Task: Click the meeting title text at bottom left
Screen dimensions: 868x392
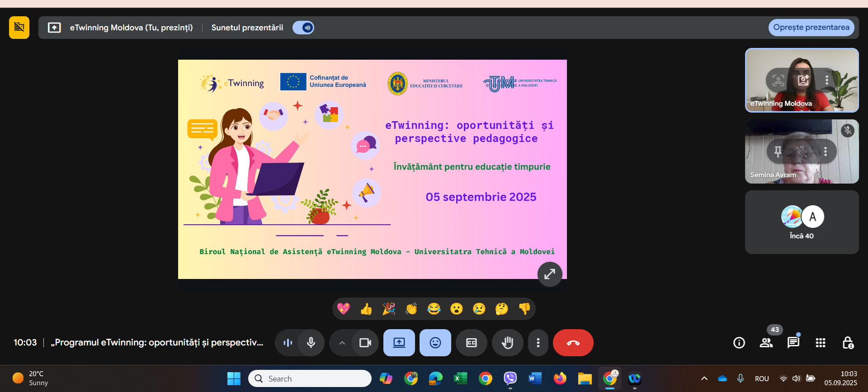Action: (x=157, y=342)
